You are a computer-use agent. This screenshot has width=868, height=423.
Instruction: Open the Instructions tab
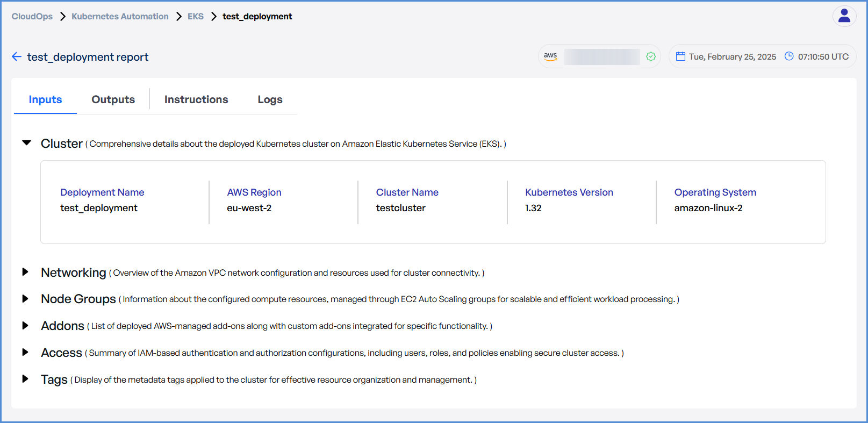click(196, 99)
